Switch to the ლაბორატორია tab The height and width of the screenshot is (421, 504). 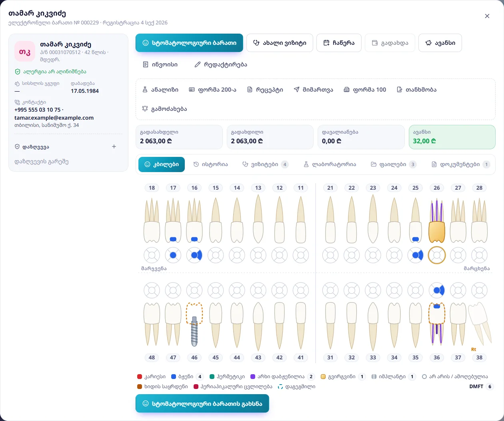click(x=330, y=164)
